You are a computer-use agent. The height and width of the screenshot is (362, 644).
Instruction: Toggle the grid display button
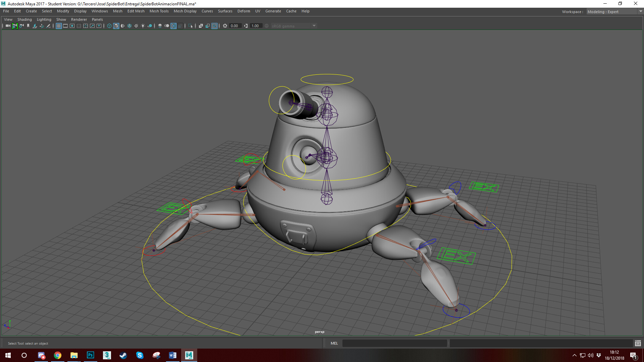pyautogui.click(x=59, y=26)
